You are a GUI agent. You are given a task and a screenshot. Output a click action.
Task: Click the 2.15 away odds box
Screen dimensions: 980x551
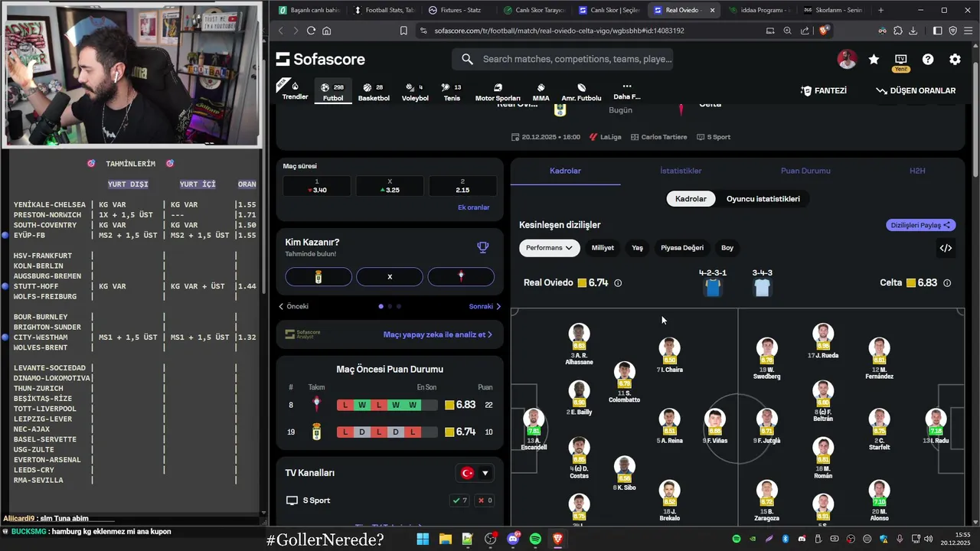click(462, 186)
